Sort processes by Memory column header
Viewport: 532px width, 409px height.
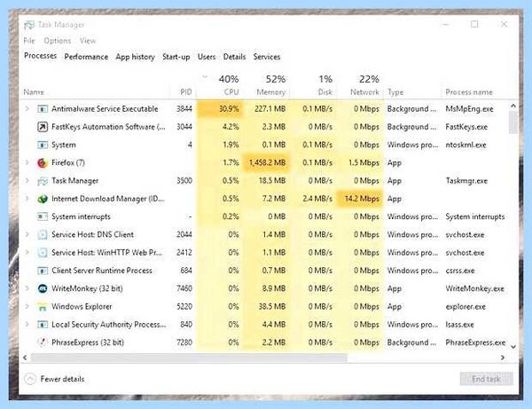270,92
